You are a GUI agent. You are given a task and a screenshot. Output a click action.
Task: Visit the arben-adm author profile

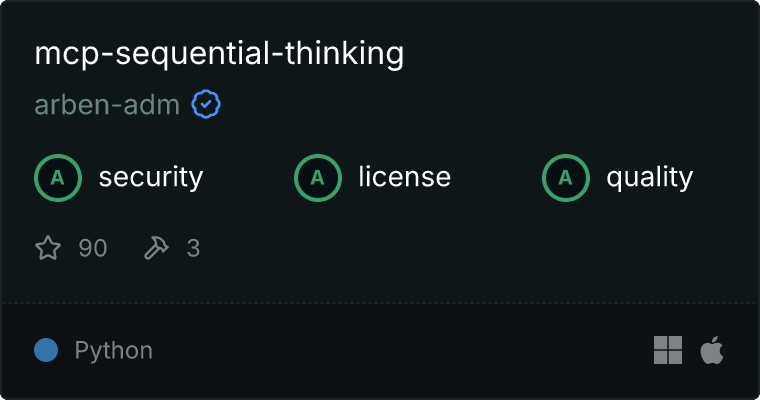pyautogui.click(x=107, y=105)
